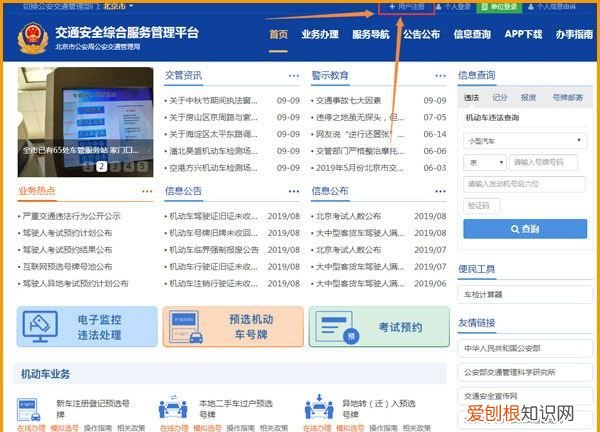
Task: Open 交通安全宣传网 link
Action: pos(525,396)
